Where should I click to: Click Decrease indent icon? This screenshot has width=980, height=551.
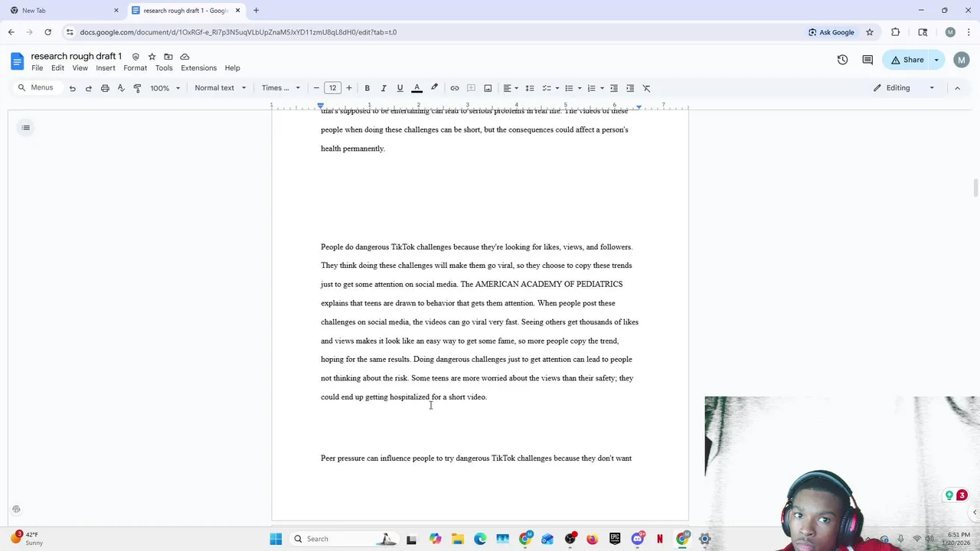[x=613, y=88]
